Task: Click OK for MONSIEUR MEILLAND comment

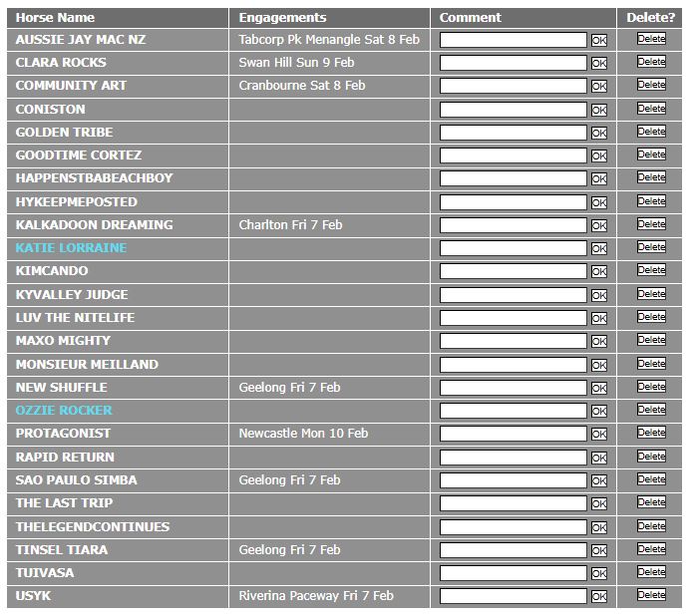Action: [x=599, y=365]
